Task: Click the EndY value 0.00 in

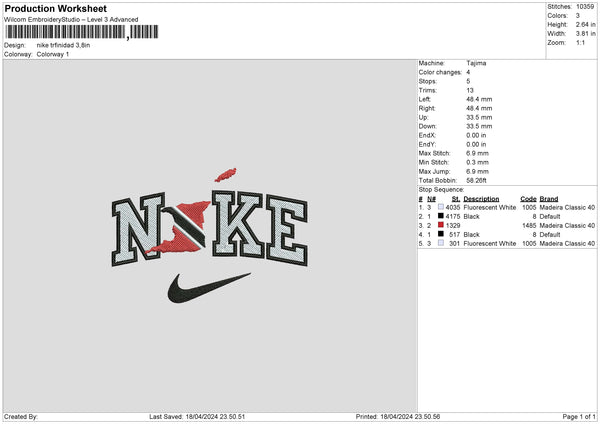Action: pyautogui.click(x=476, y=144)
